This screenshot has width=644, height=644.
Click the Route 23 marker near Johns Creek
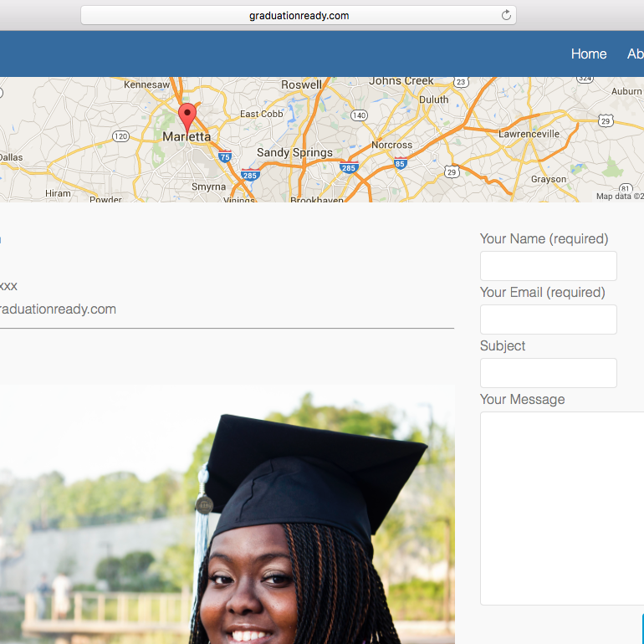click(461, 82)
